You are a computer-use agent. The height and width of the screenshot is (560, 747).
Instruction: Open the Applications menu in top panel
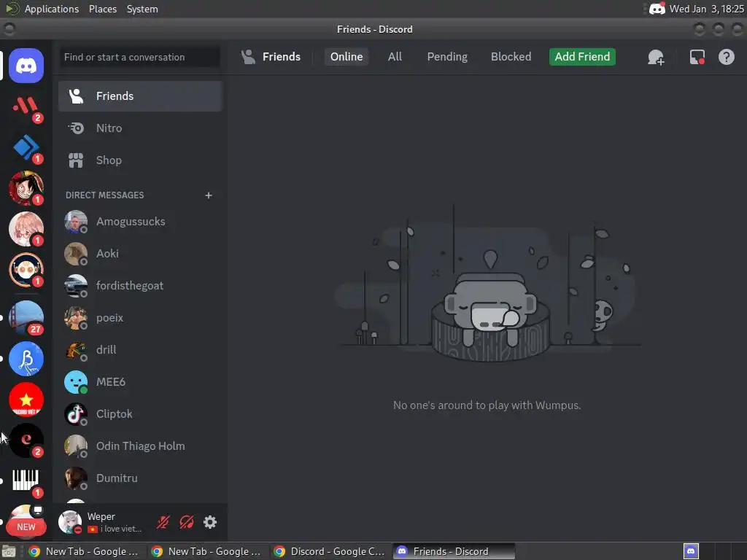[x=52, y=9]
